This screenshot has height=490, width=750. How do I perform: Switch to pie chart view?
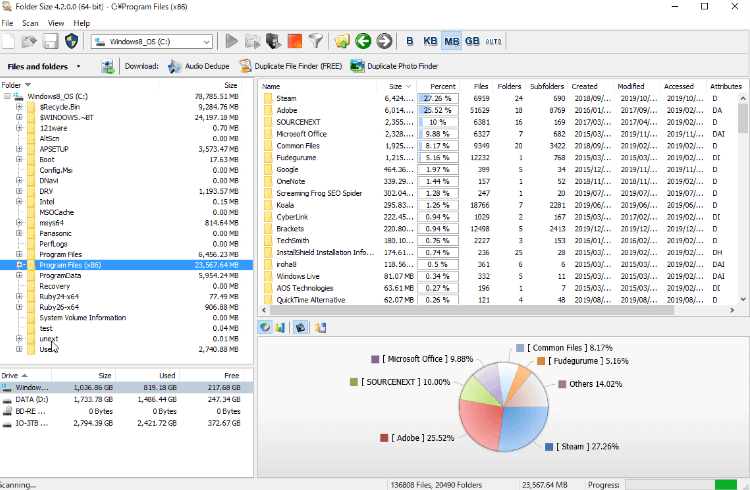pyautogui.click(x=265, y=327)
